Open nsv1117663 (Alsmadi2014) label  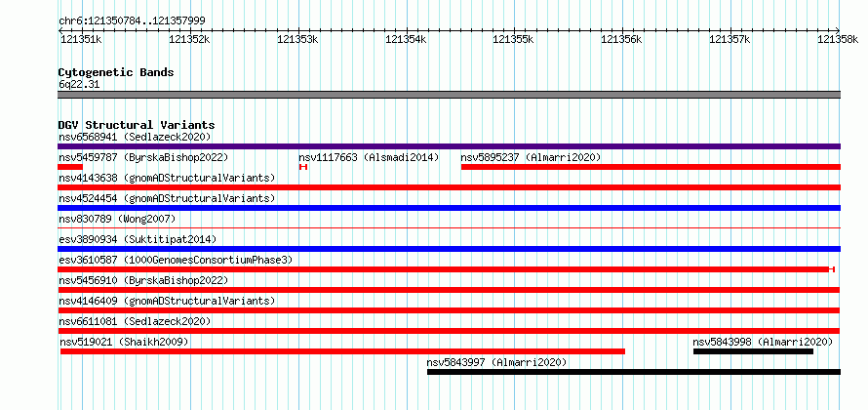369,157
